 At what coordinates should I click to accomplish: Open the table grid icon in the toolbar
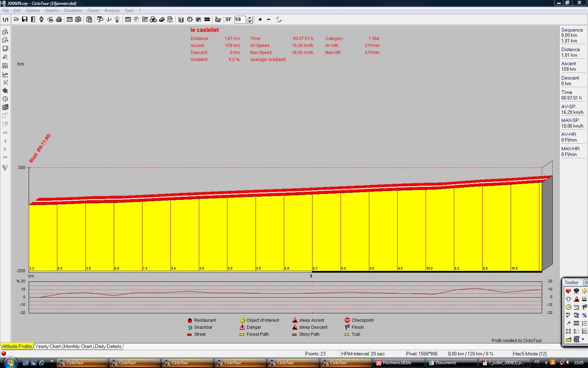[x=69, y=20]
